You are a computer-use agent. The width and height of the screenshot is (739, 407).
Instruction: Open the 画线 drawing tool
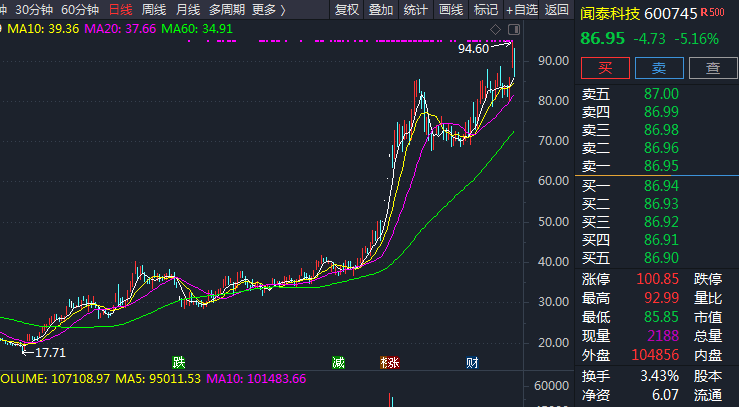pyautogui.click(x=451, y=9)
